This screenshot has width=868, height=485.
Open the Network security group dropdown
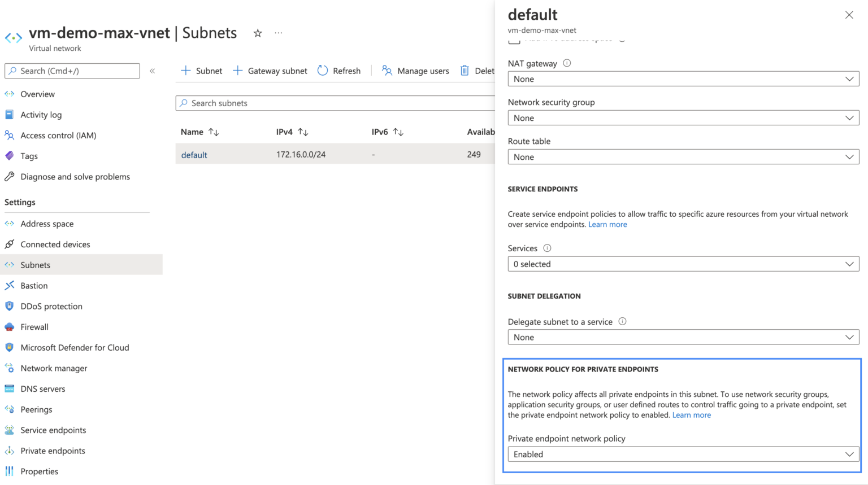click(683, 118)
